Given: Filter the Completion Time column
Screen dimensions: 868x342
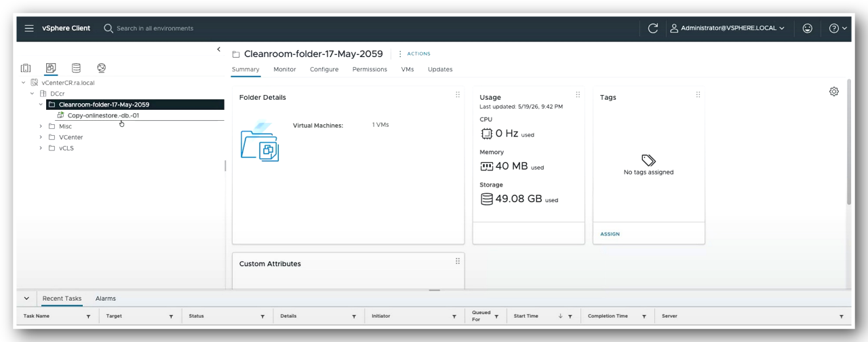Looking at the screenshot, I should pos(644,317).
